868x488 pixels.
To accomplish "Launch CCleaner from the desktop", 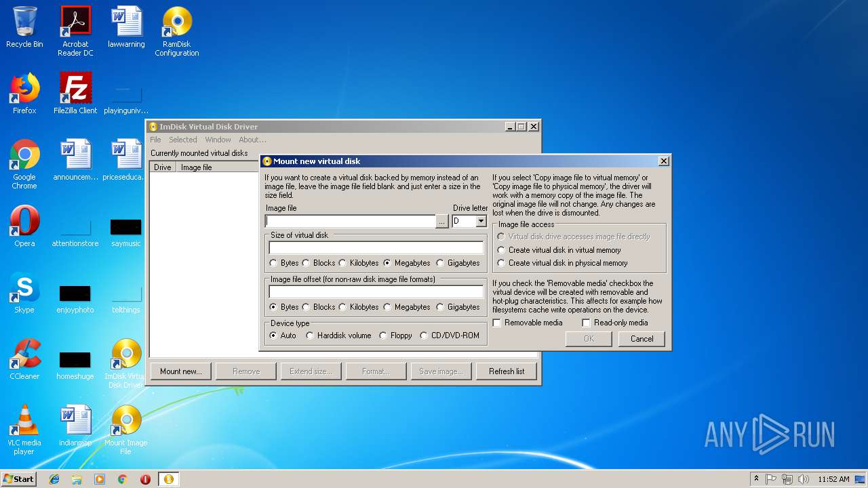I will [24, 359].
